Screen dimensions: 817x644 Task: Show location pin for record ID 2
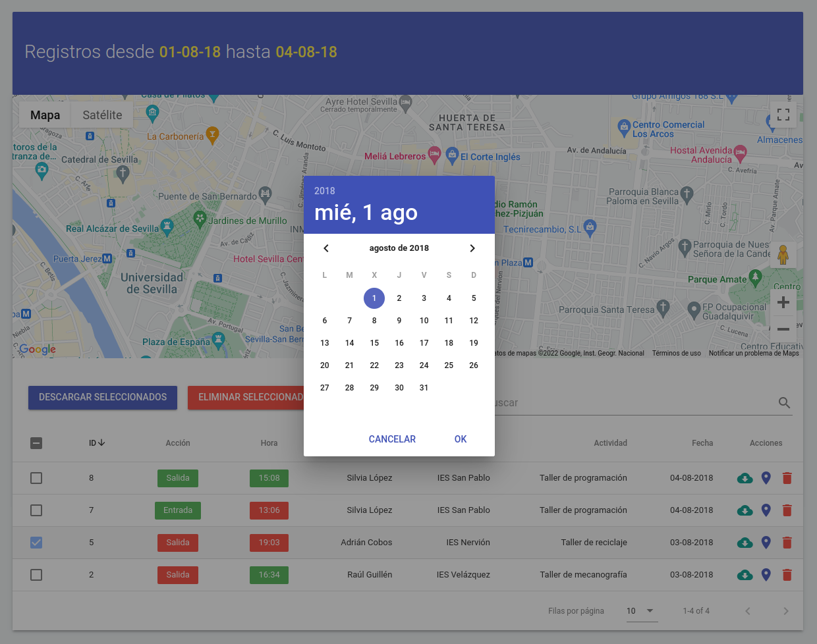766,575
